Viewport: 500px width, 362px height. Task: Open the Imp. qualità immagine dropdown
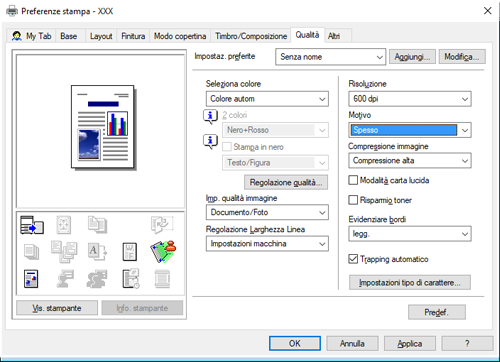[267, 212]
